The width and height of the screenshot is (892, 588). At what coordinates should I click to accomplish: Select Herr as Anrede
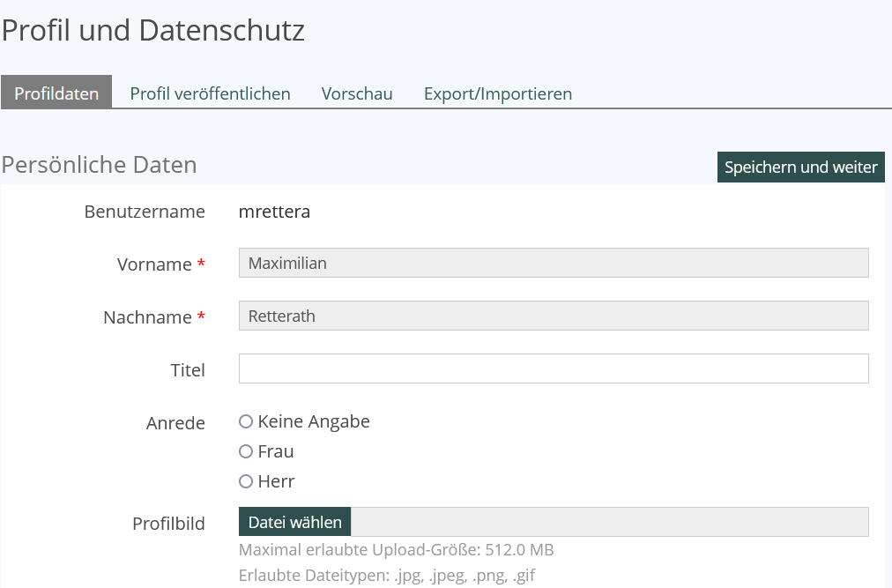(246, 481)
